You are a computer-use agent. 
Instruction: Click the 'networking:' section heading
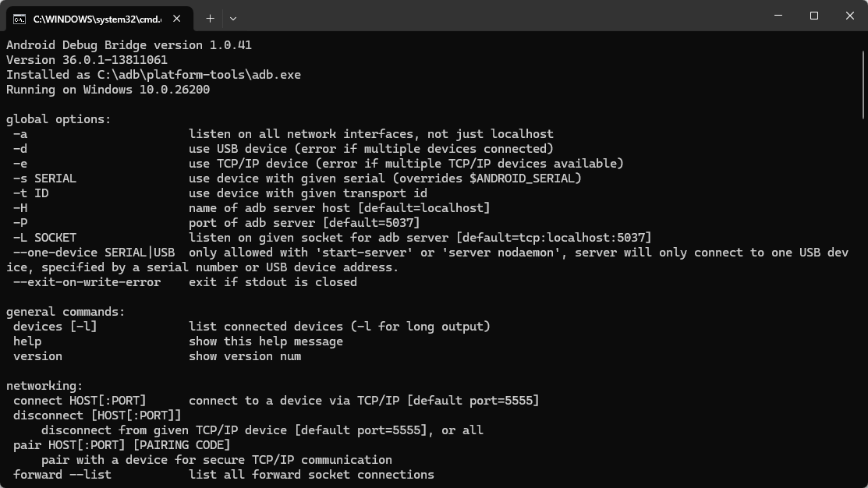pos(44,386)
